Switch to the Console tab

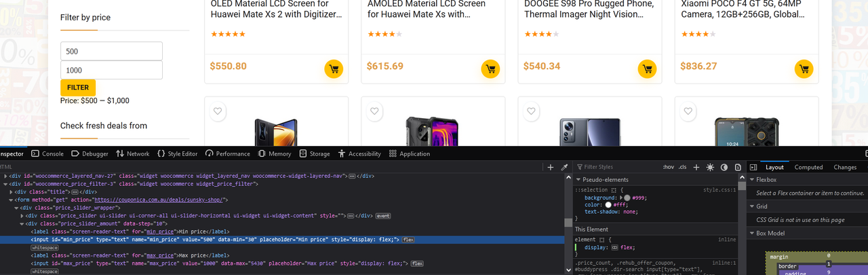click(x=47, y=154)
